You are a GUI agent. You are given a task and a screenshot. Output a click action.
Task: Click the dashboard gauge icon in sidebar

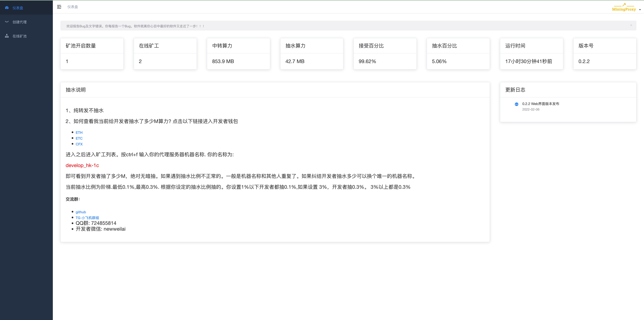[7, 8]
